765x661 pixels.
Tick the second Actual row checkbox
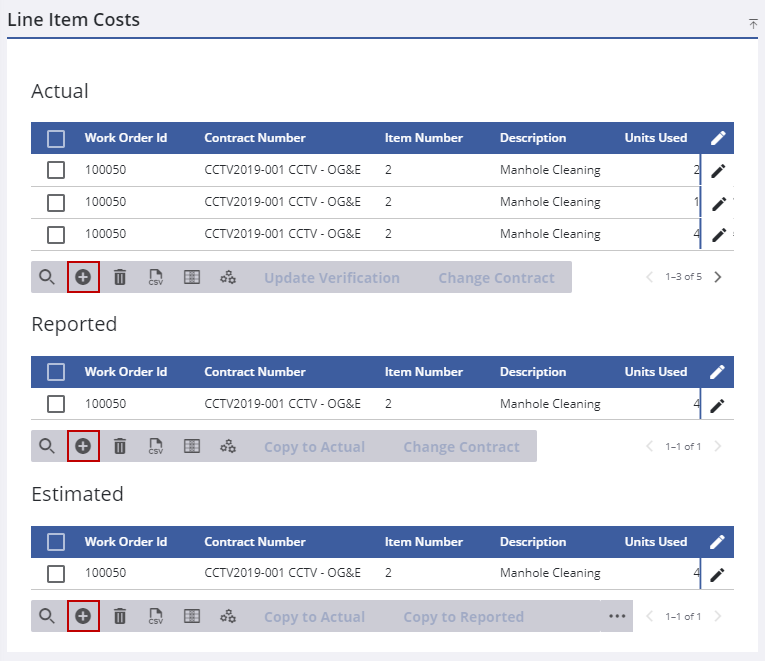(x=56, y=203)
